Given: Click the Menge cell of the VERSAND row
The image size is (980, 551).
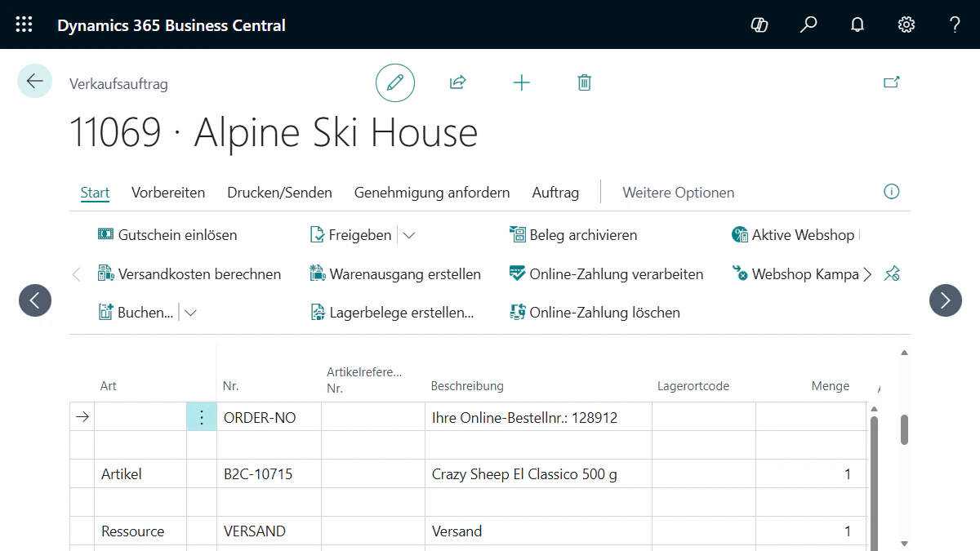Looking at the screenshot, I should click(810, 531).
